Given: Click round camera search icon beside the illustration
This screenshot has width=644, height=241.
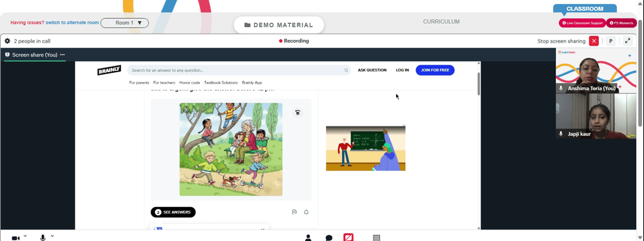Looking at the screenshot, I should click(298, 112).
